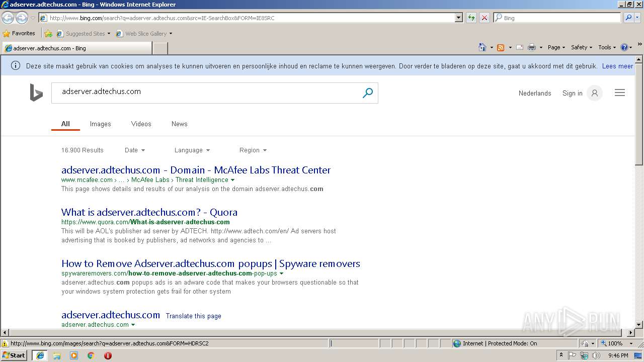Click the Home icon in command bar
This screenshot has width=644, height=362.
[482, 47]
